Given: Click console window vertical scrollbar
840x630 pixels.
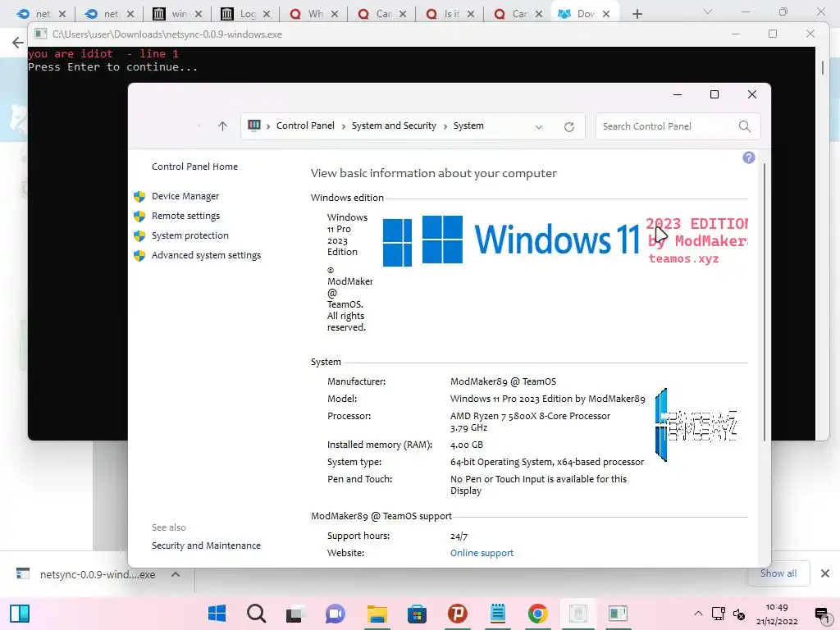Looking at the screenshot, I should [x=822, y=68].
